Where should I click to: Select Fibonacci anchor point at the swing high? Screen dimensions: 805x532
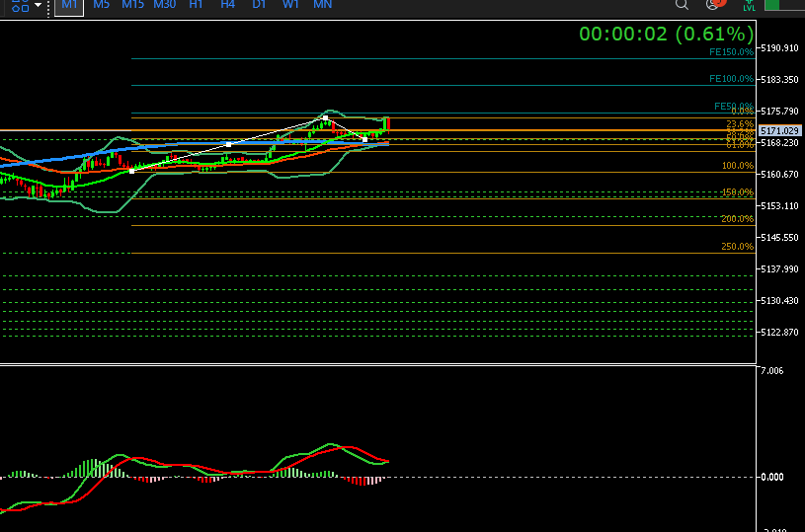click(x=325, y=117)
